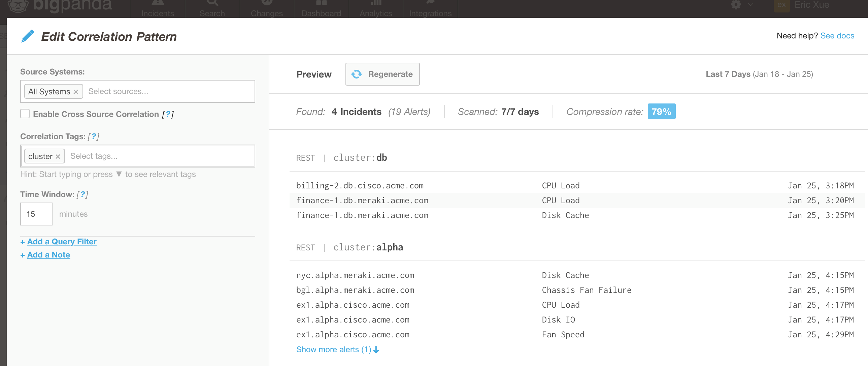Click the Regenerate button
The width and height of the screenshot is (868, 366).
pyautogui.click(x=383, y=74)
